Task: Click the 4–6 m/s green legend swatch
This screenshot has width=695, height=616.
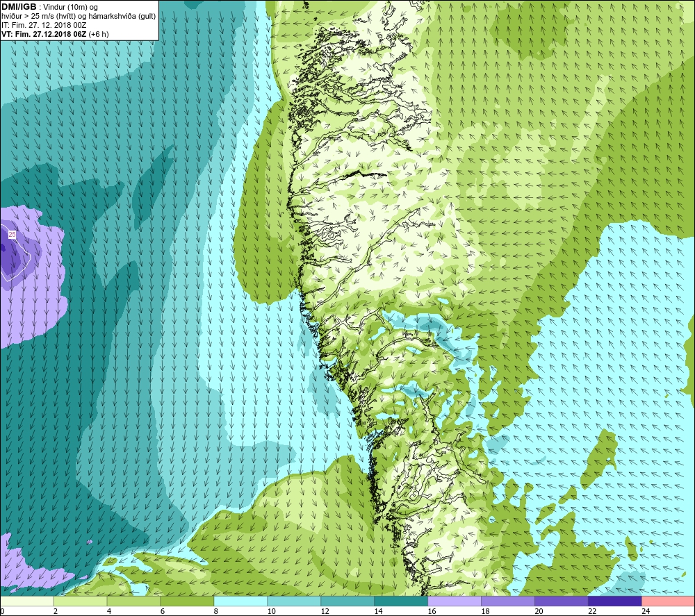Action: click(134, 601)
